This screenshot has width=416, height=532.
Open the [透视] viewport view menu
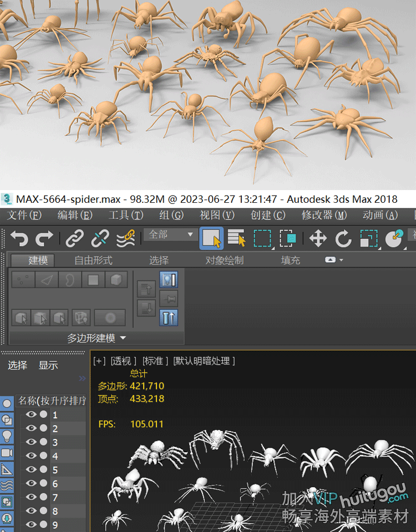[x=124, y=361]
